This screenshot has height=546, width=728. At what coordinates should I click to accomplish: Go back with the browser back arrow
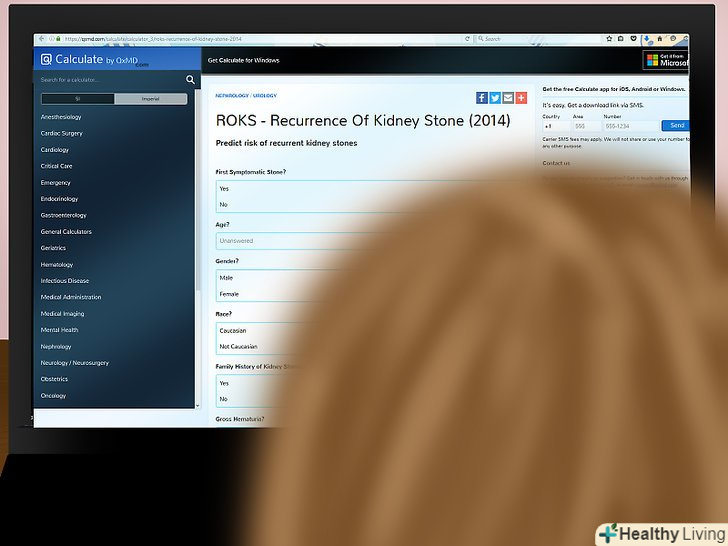(42, 39)
